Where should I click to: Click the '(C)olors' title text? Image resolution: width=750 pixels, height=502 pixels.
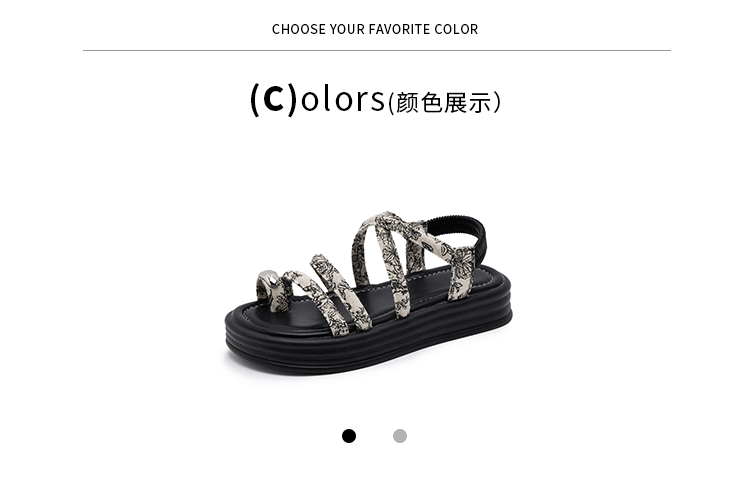click(x=317, y=98)
